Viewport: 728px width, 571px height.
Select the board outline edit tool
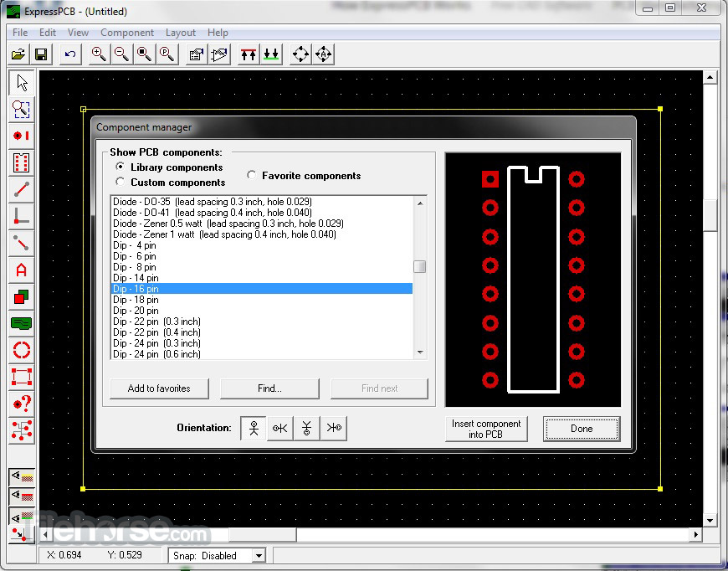pyautogui.click(x=22, y=377)
